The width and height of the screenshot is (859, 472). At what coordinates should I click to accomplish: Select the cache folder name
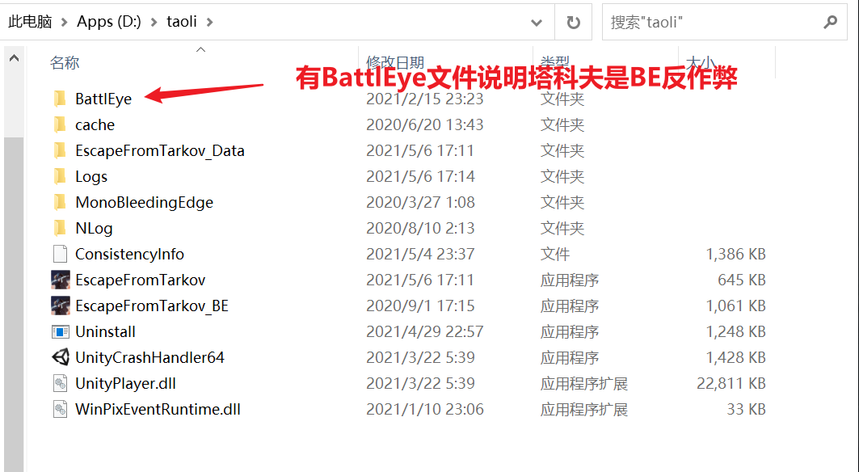(95, 125)
